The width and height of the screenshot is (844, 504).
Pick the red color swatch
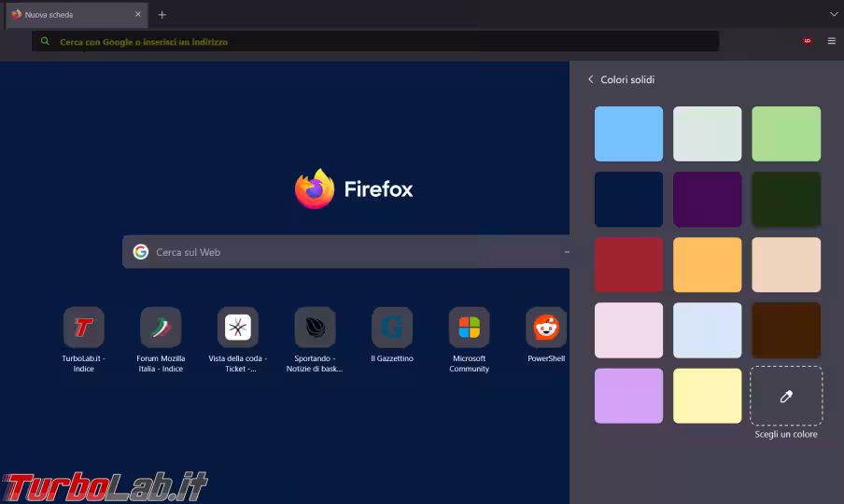point(628,265)
